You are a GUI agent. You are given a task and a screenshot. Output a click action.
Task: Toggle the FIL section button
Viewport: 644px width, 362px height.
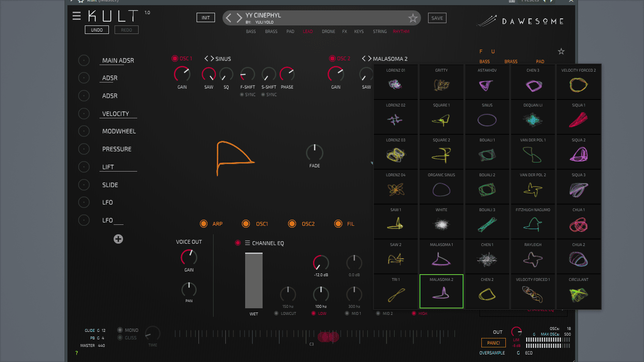coord(338,224)
